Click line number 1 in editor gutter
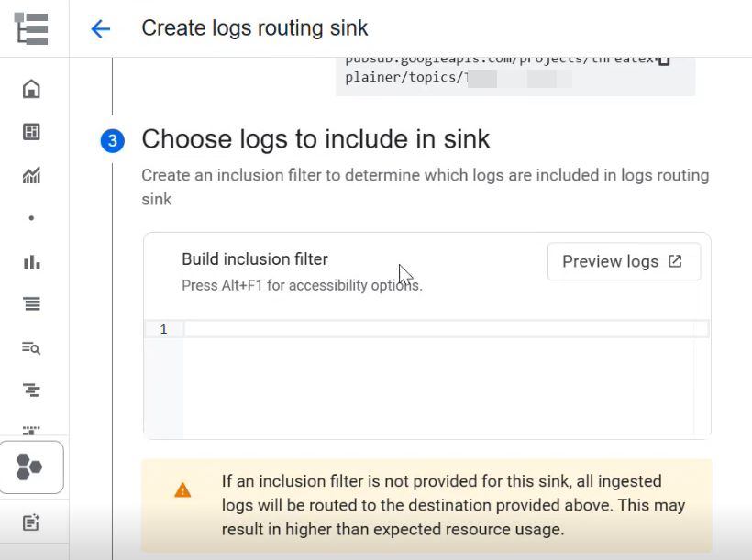Image resolution: width=752 pixels, height=560 pixels. 163,329
